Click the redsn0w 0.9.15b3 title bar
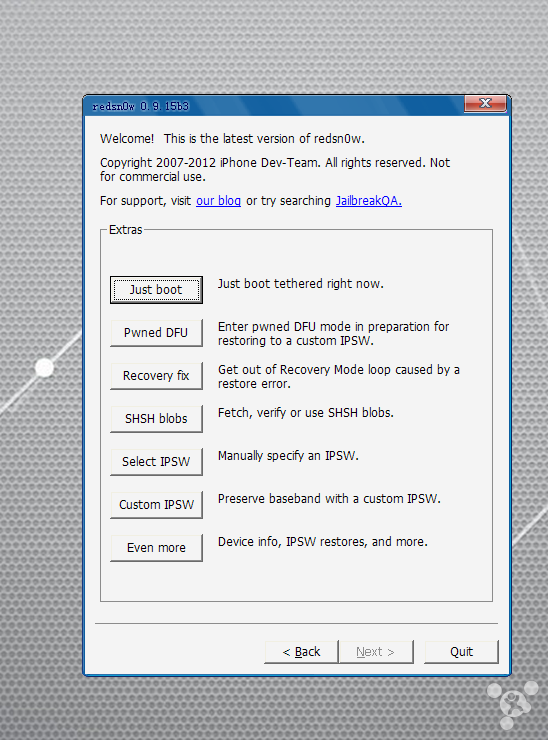The image size is (548, 740). 274,106
